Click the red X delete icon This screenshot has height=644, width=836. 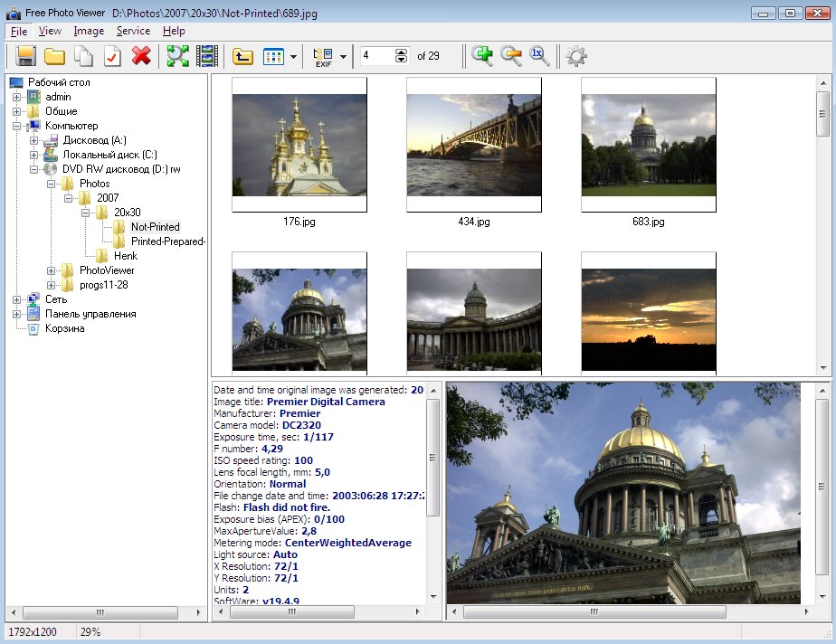(141, 56)
